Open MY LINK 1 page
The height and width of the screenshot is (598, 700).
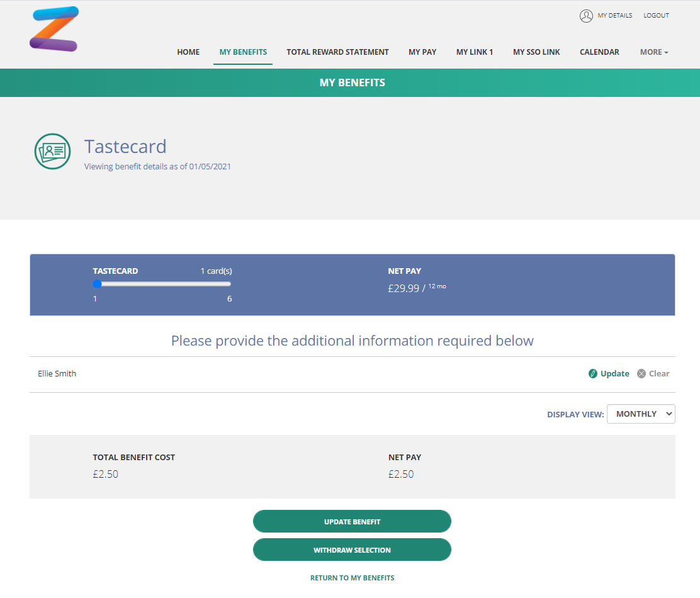pyautogui.click(x=475, y=52)
